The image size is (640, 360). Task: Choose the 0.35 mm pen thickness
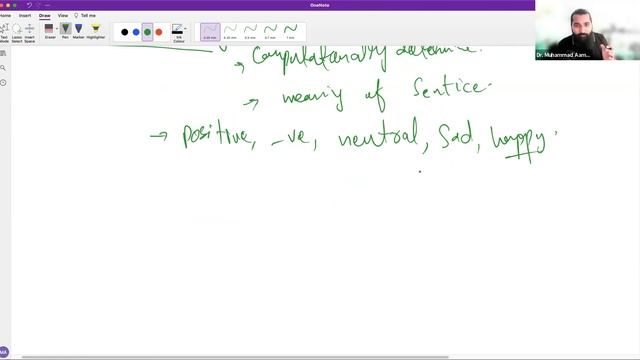[230, 32]
